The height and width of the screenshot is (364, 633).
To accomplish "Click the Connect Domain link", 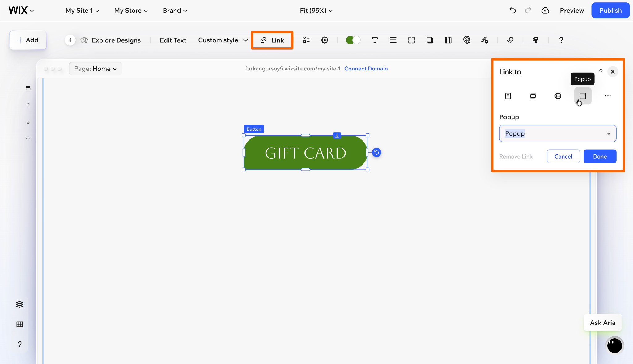I will coord(366,69).
